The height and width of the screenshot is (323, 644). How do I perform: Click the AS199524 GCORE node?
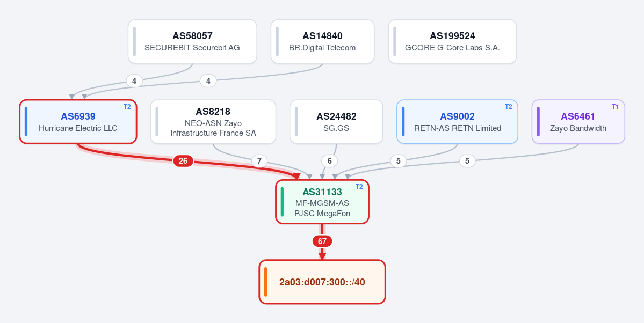[x=452, y=41]
